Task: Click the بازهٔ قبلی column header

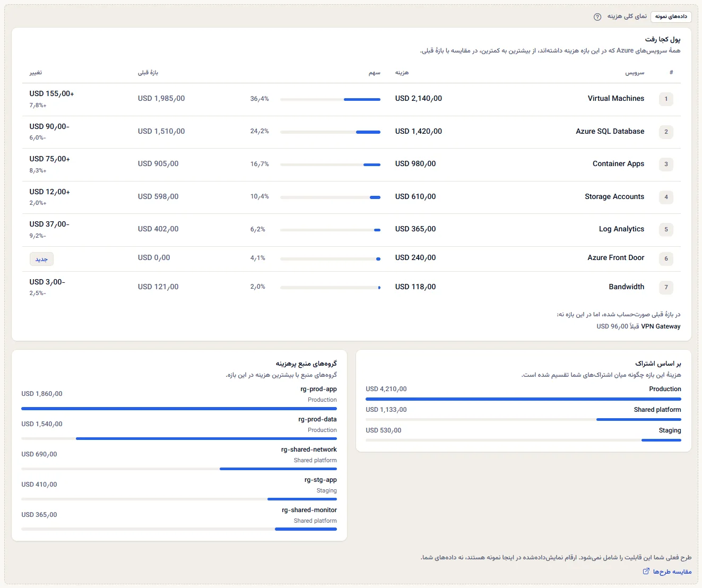Action: 148,73
